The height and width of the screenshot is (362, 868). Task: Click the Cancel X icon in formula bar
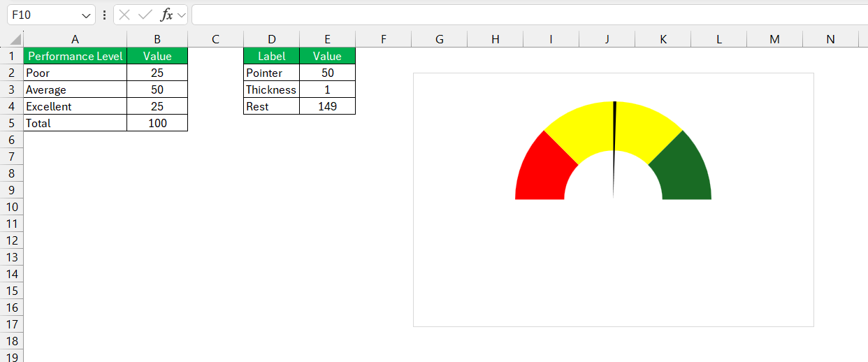click(x=124, y=15)
